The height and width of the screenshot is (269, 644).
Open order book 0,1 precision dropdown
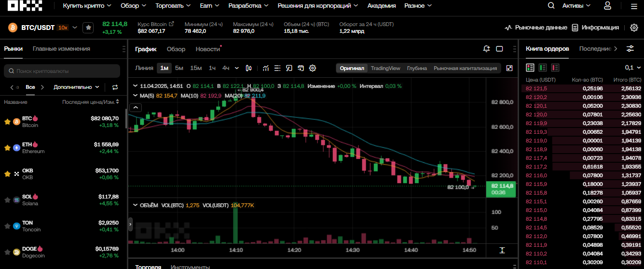pos(632,68)
